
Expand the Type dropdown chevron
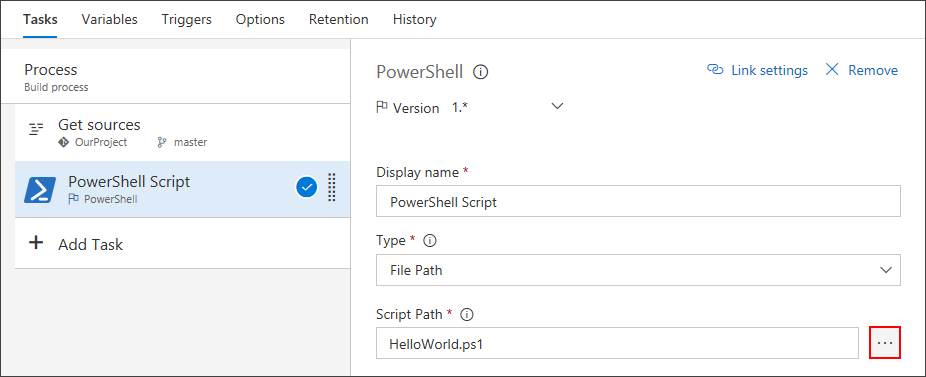[886, 270]
